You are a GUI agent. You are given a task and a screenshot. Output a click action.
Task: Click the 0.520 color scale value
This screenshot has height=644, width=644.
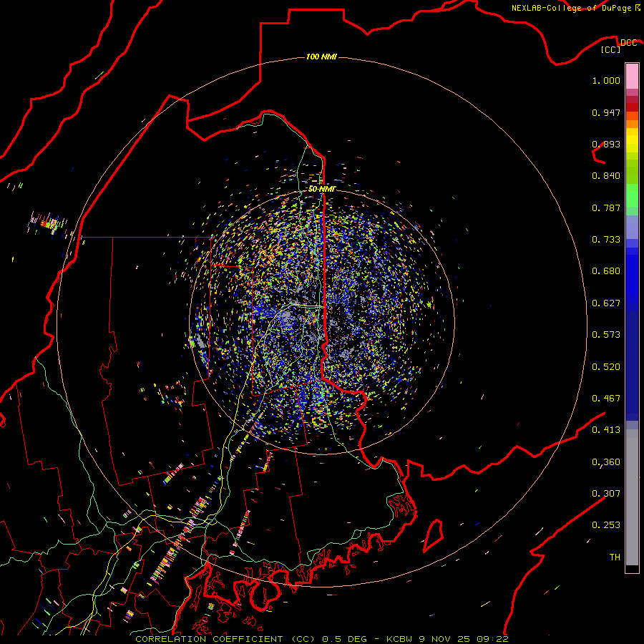click(606, 367)
